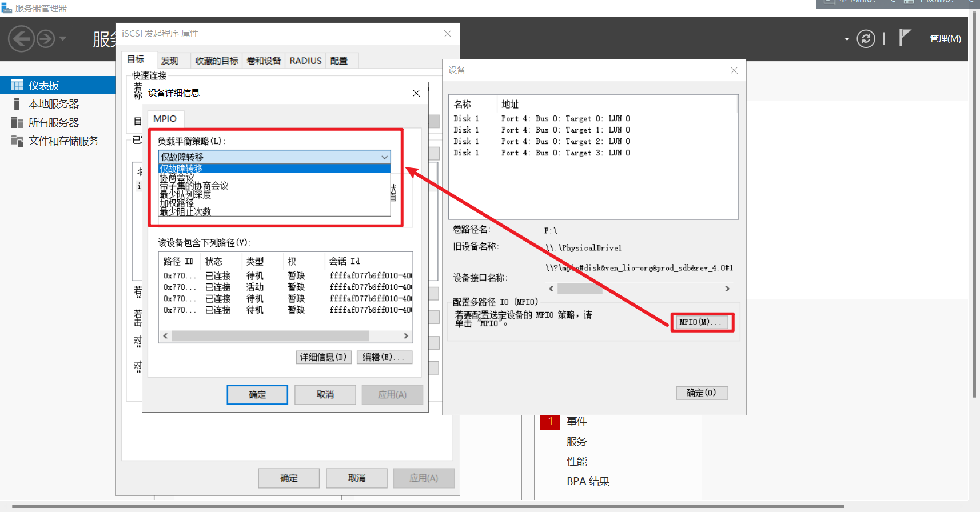Choose 协商会议 from the policy list

[274, 177]
